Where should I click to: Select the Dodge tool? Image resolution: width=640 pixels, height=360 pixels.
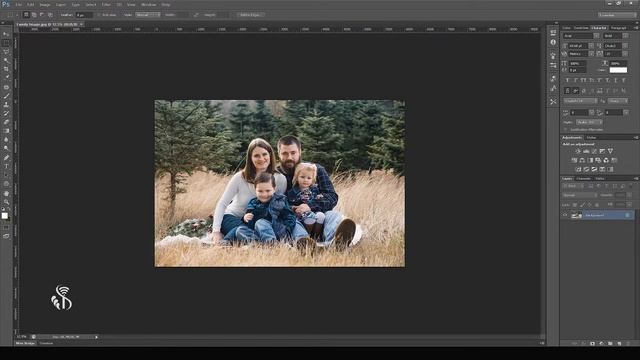[6, 149]
